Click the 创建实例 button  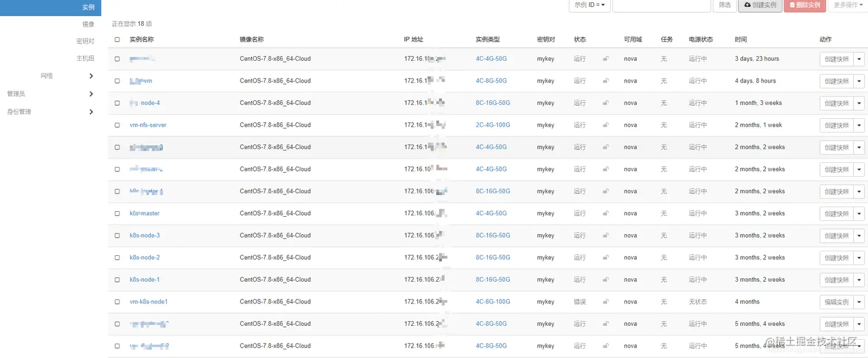click(760, 5)
